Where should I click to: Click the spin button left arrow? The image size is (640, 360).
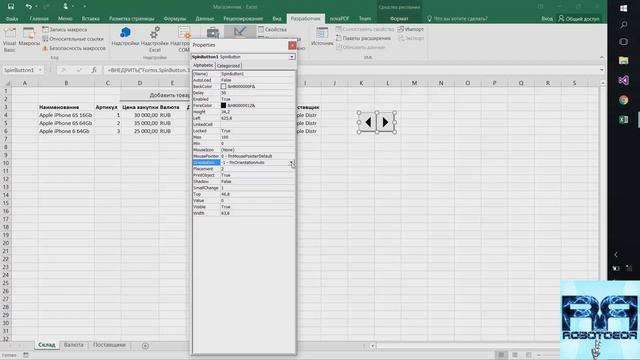[x=368, y=122]
